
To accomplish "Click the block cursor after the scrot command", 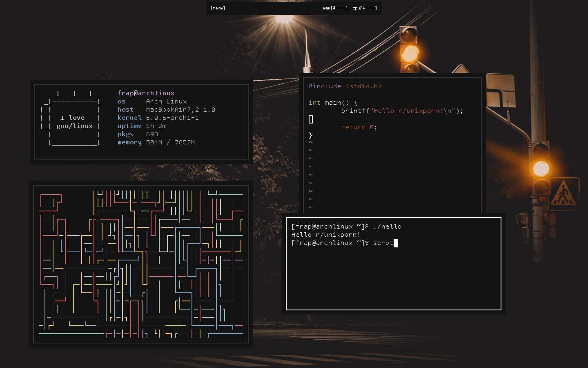I will (x=396, y=242).
